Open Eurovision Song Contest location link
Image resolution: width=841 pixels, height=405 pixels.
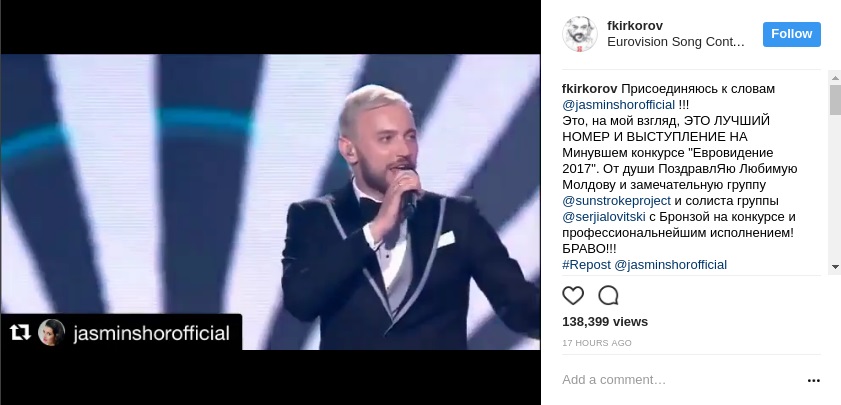(676, 42)
